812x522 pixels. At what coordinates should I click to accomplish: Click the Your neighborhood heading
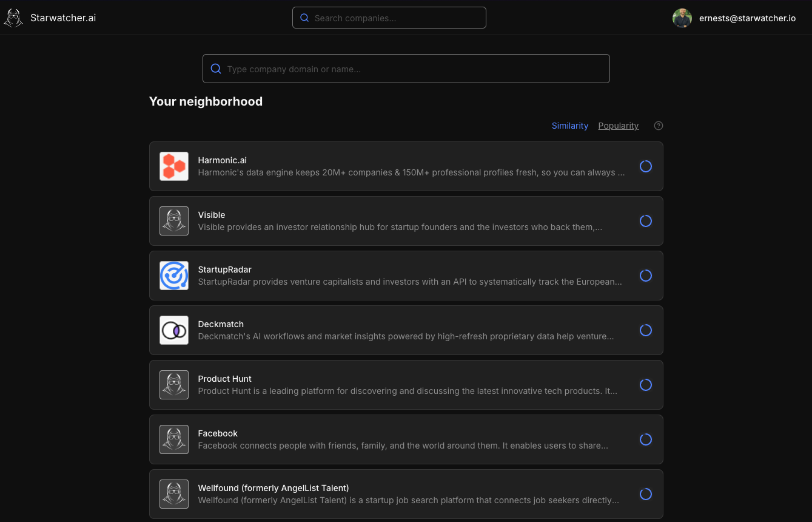click(x=206, y=101)
